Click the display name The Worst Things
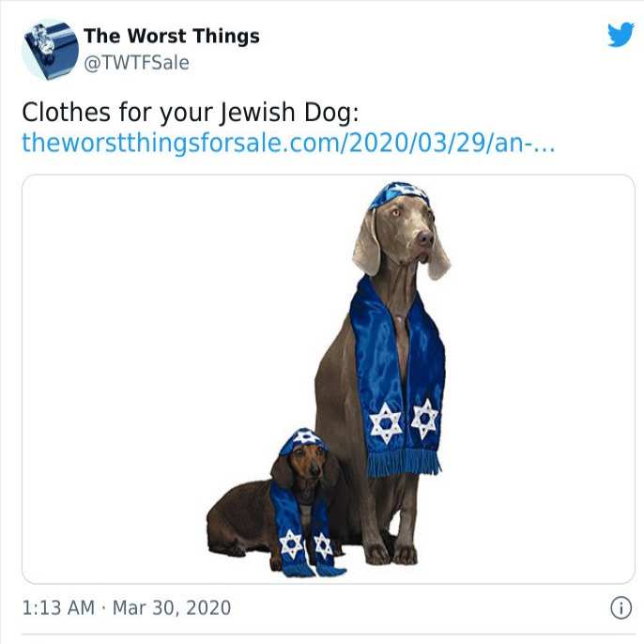Image resolution: width=644 pixels, height=644 pixels. tap(172, 36)
